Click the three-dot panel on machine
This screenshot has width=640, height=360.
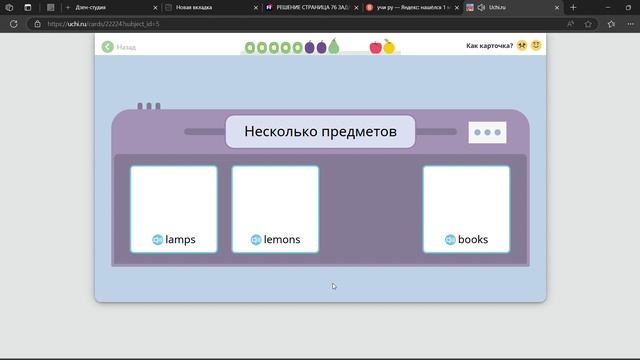(x=487, y=132)
